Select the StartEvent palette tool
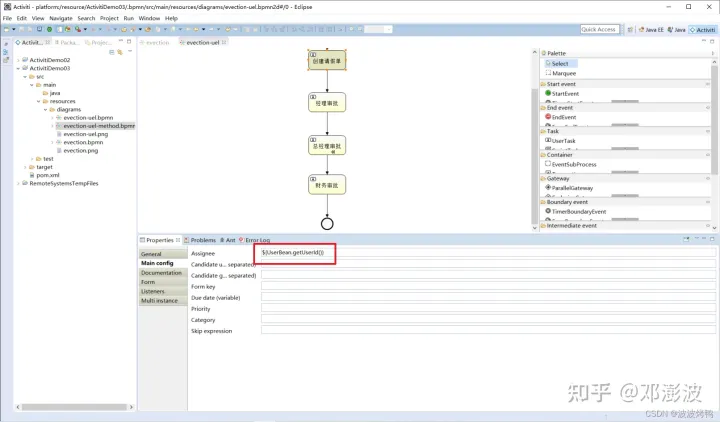 (571, 93)
